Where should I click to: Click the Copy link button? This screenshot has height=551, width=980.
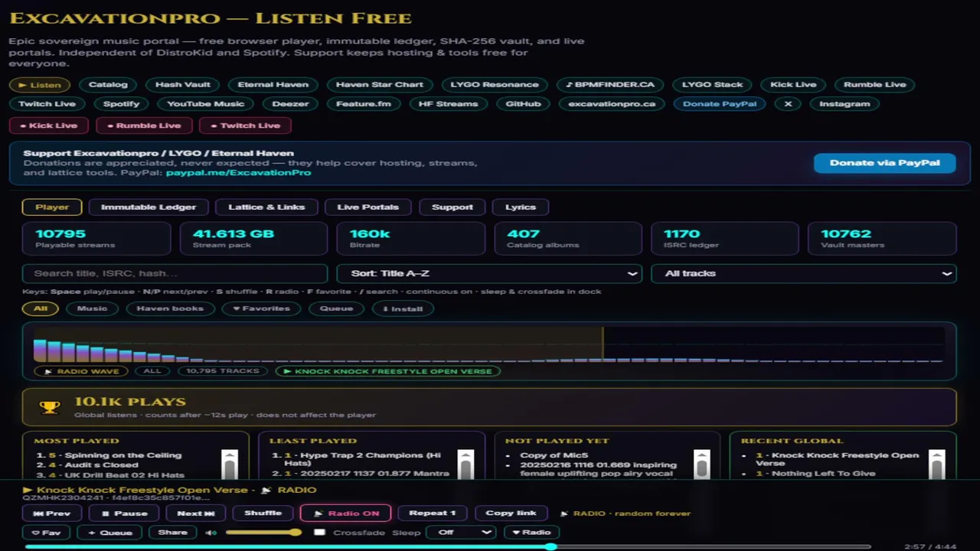pos(511,514)
